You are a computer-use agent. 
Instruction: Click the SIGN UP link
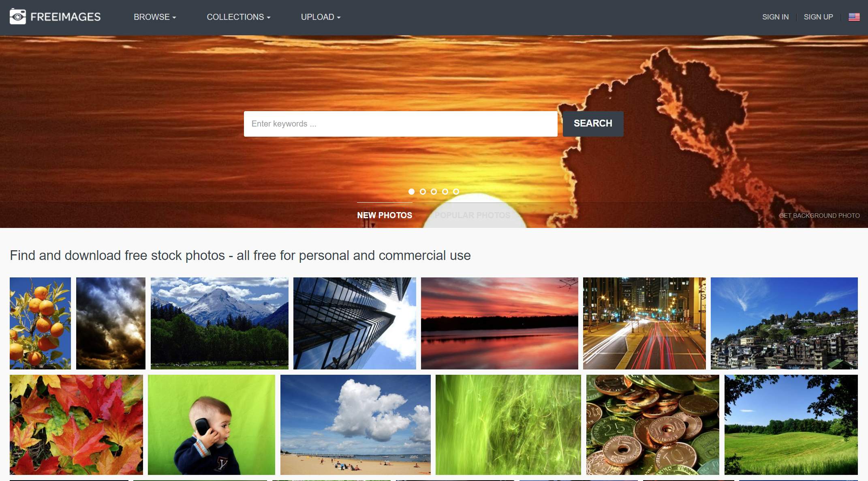click(819, 17)
